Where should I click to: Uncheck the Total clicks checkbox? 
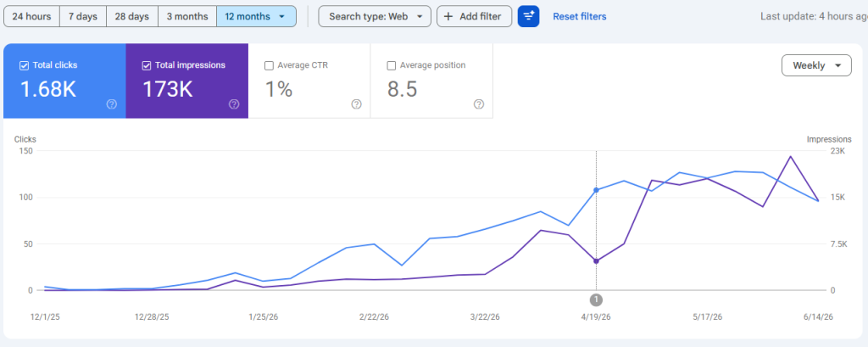(x=24, y=65)
